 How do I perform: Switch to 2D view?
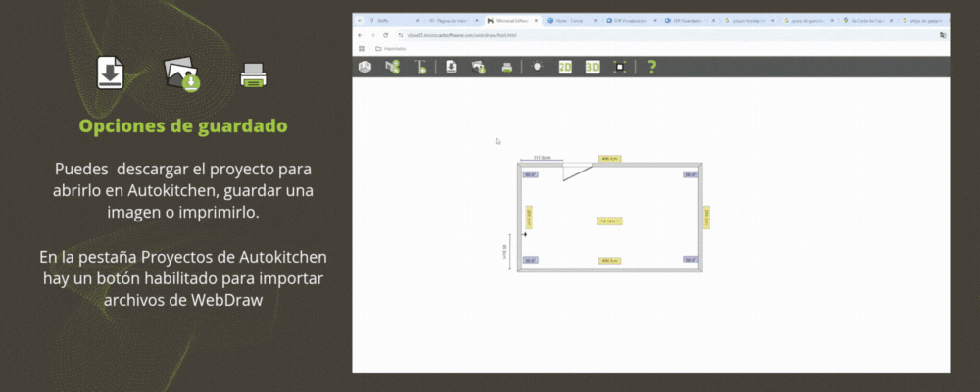pyautogui.click(x=564, y=67)
